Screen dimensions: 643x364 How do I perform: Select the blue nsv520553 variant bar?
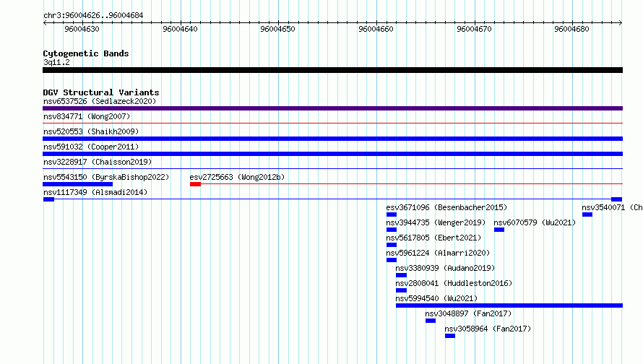(332, 139)
